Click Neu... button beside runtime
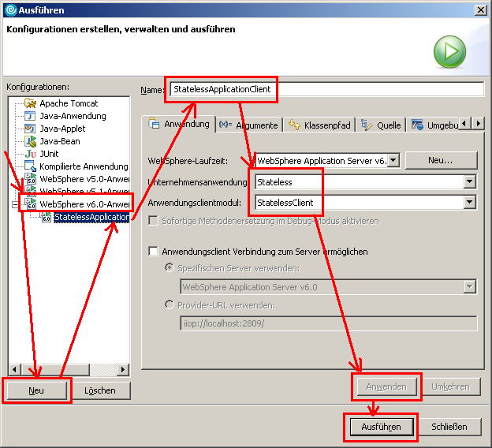This screenshot has width=492, height=448. 441,160
